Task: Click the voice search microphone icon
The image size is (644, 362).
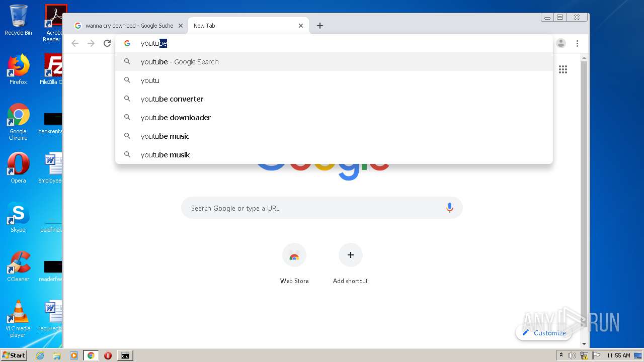Action: pyautogui.click(x=450, y=208)
